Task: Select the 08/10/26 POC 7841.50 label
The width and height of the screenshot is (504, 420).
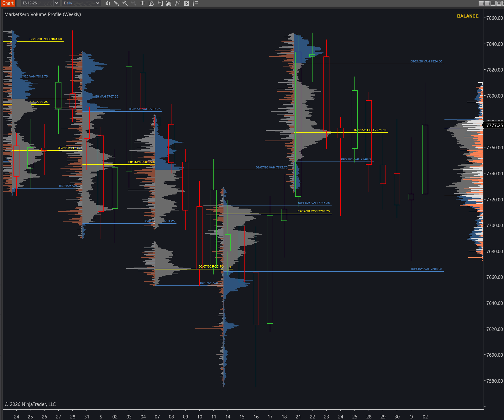Action: (x=46, y=39)
